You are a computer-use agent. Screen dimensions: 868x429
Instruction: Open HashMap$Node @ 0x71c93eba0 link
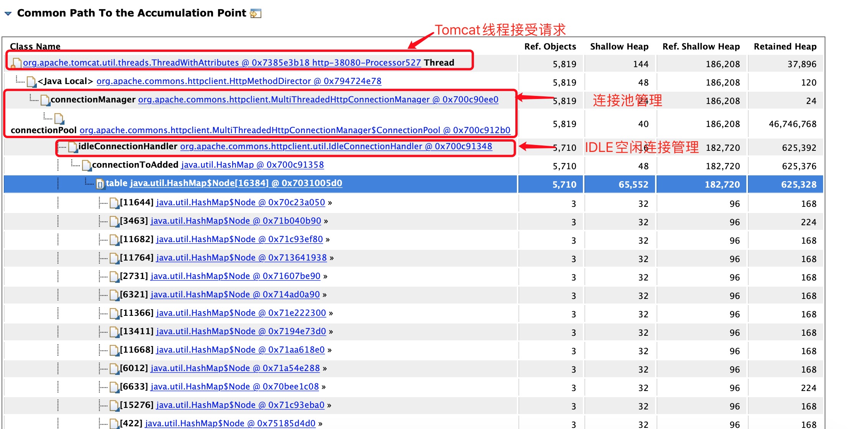tap(240, 405)
